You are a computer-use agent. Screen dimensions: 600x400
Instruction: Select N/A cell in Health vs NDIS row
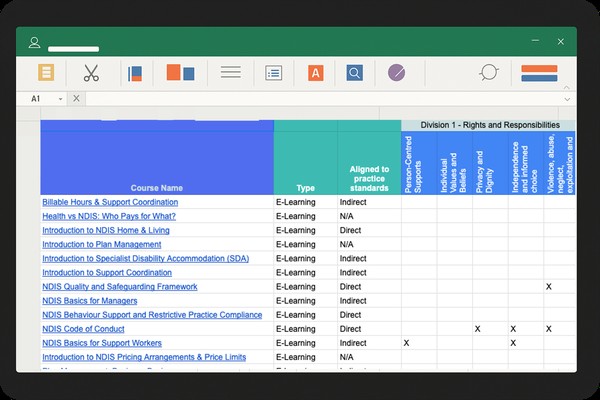[x=369, y=216]
